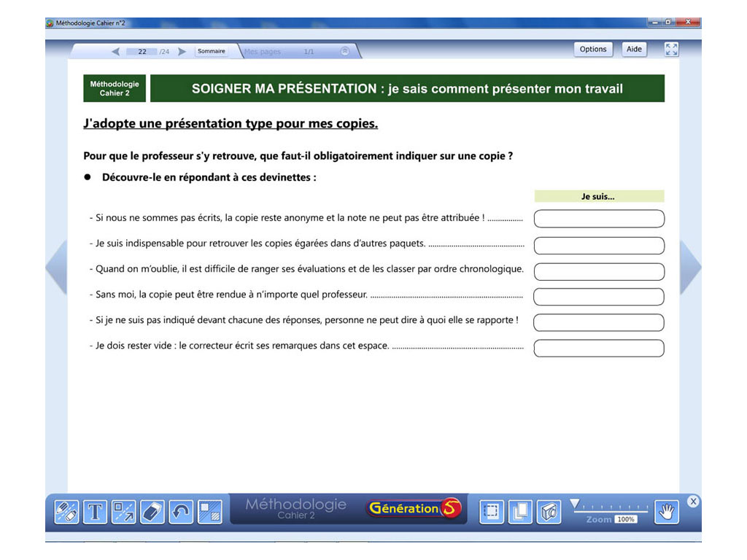Collapse the toolbar with the round X toggle
This screenshot has width=747, height=560.
693,502
